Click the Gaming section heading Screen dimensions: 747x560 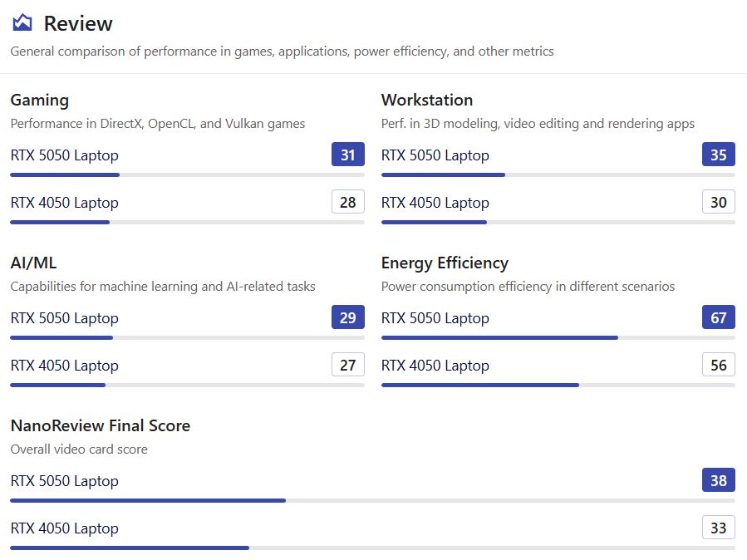coord(40,100)
